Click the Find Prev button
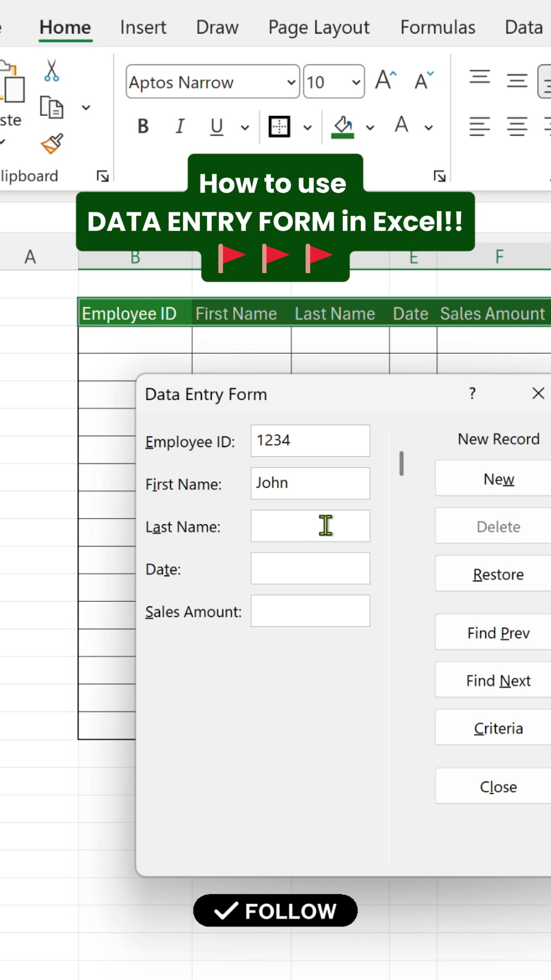The height and width of the screenshot is (980, 551). pos(493,632)
